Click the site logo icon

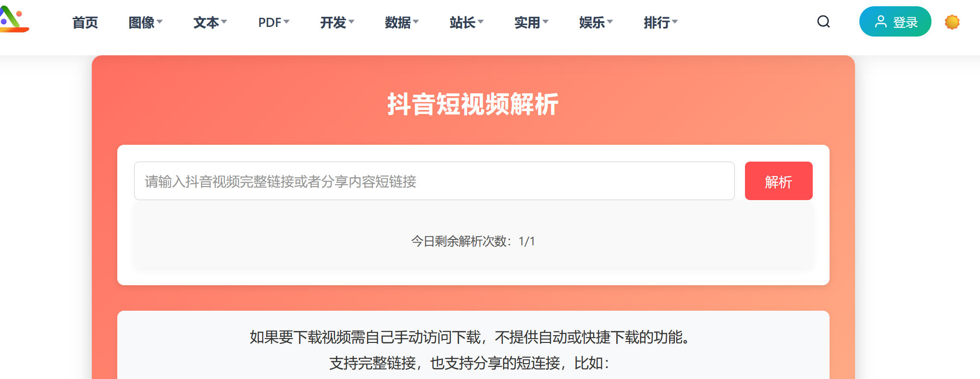pos(13,19)
